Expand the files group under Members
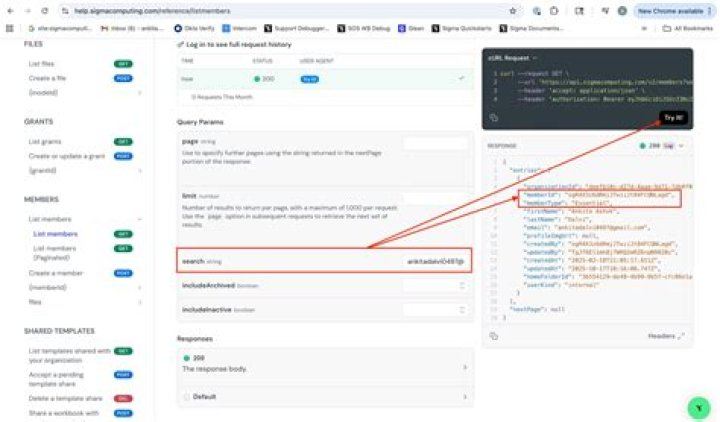This screenshot has width=720, height=422. (x=83, y=302)
